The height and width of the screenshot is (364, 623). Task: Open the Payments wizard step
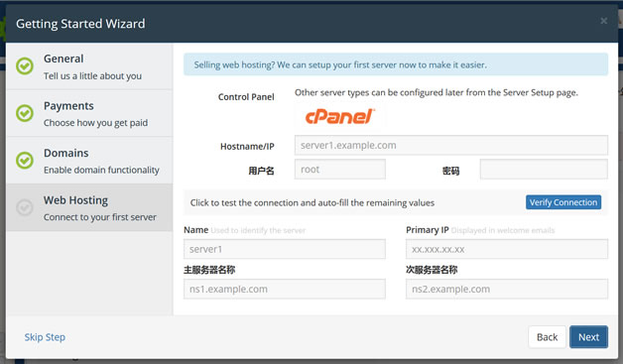(89, 113)
